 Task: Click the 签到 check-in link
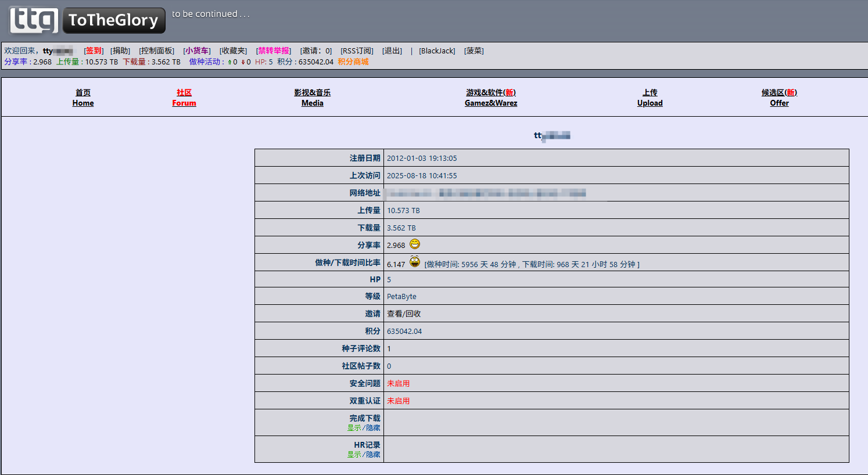94,51
